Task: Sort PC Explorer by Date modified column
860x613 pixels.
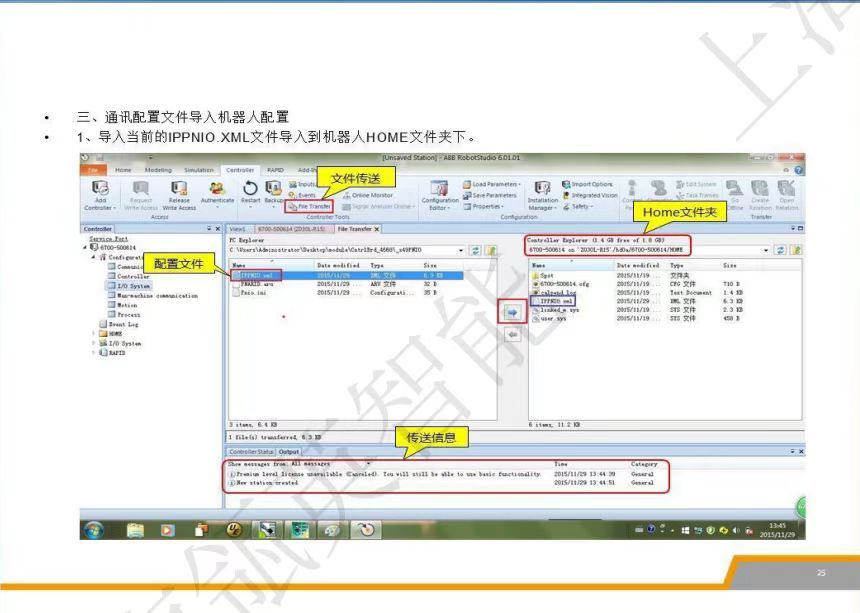Action: click(338, 265)
